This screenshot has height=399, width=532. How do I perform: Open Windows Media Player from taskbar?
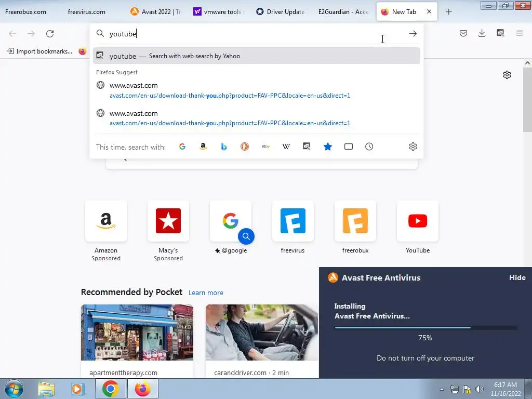click(78, 389)
